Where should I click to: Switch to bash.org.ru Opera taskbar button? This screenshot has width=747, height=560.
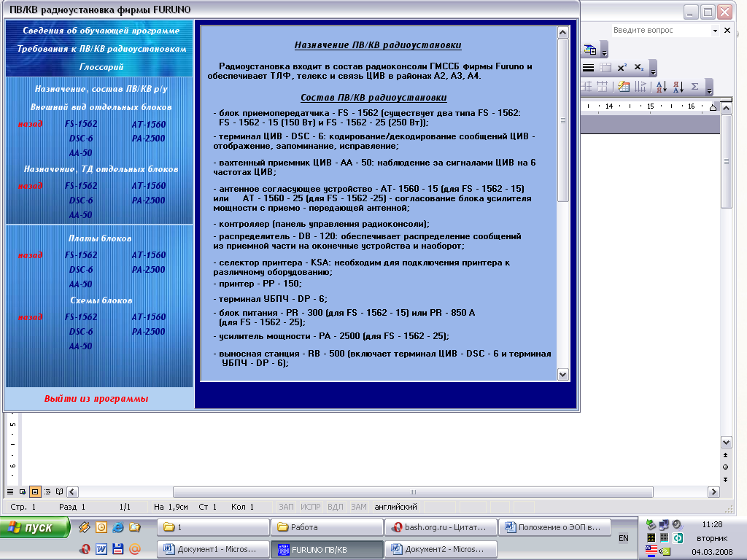click(441, 527)
